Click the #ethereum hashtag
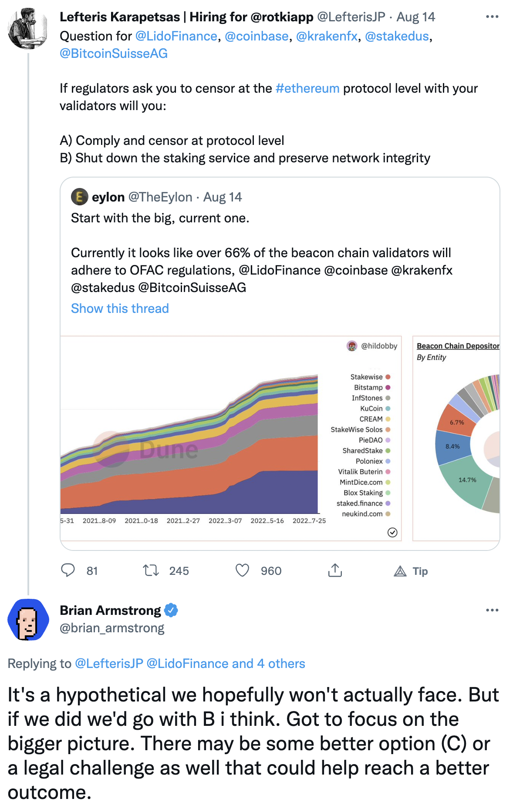The width and height of the screenshot is (513, 812). click(307, 88)
